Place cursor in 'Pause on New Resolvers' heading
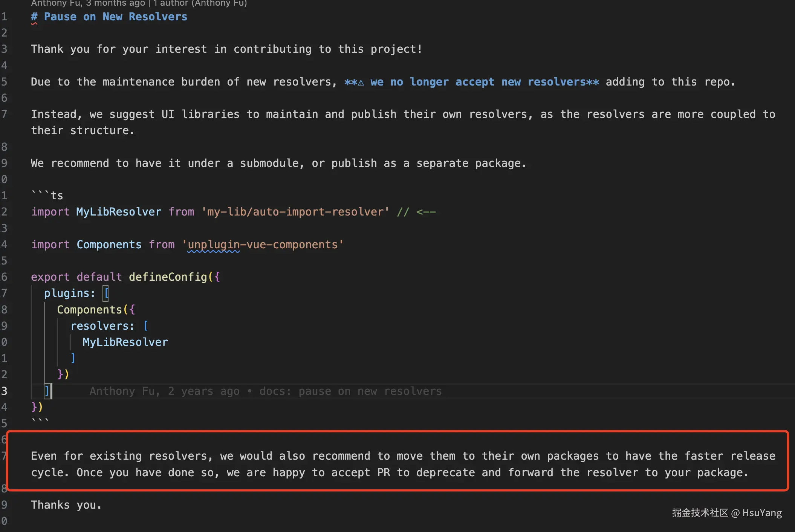 coord(115,17)
